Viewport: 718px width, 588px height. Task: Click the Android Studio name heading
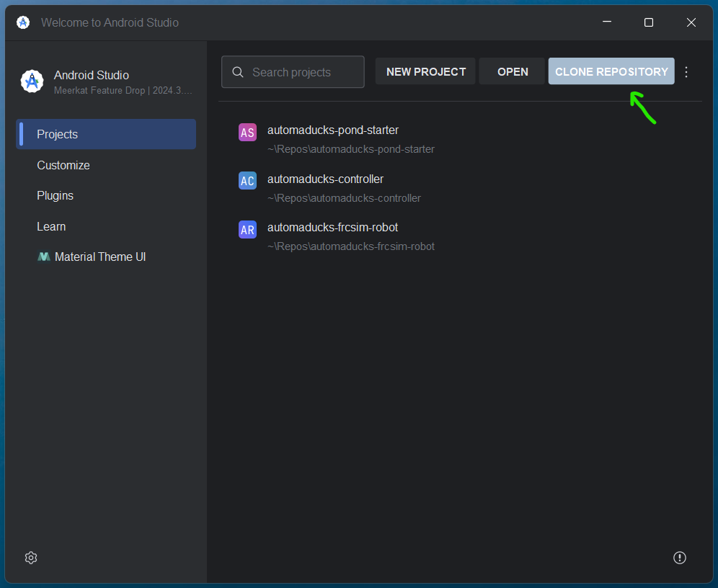tap(92, 75)
